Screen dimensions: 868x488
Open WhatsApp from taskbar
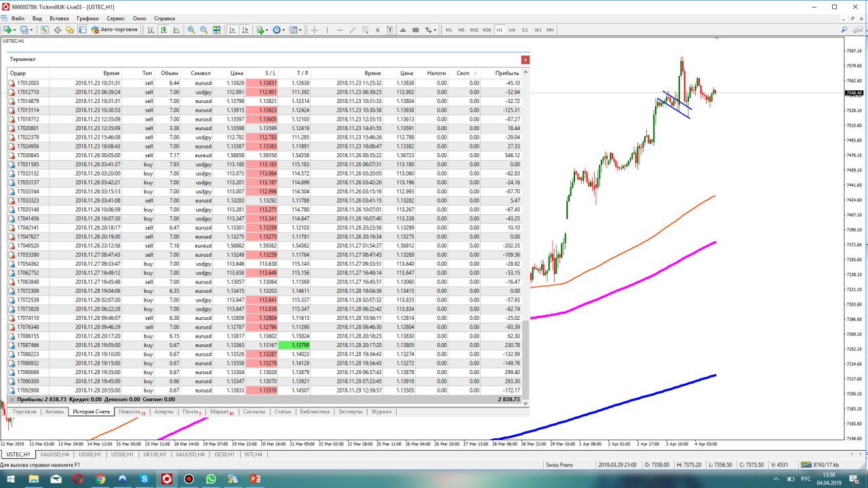(x=211, y=479)
